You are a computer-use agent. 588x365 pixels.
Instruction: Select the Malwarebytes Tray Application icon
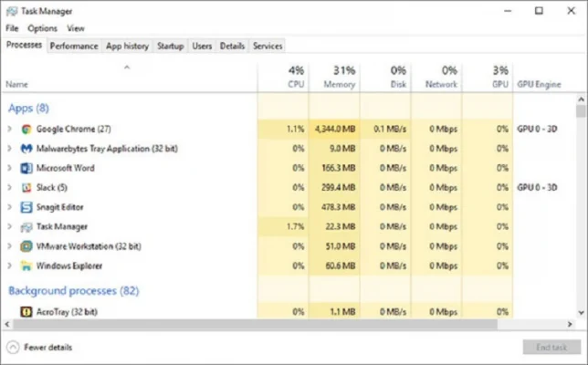[27, 148]
